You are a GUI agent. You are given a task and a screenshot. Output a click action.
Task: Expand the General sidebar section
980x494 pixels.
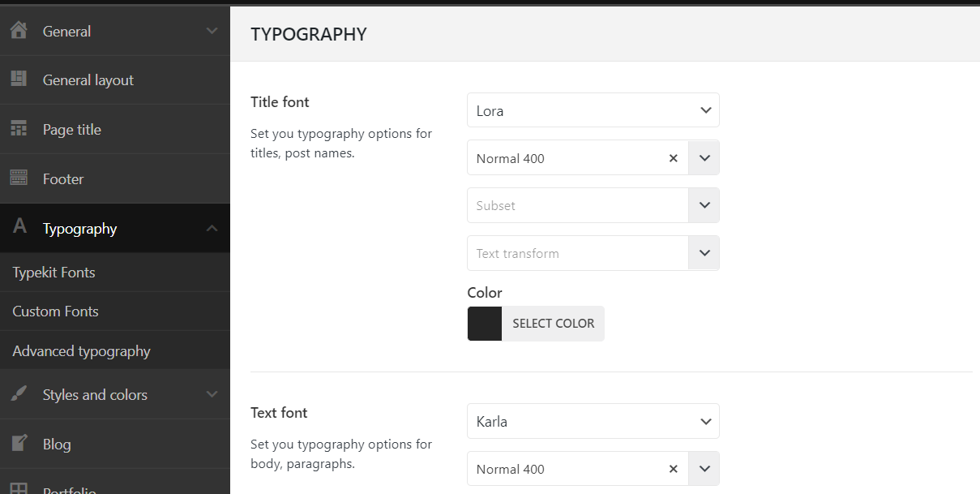click(x=212, y=31)
